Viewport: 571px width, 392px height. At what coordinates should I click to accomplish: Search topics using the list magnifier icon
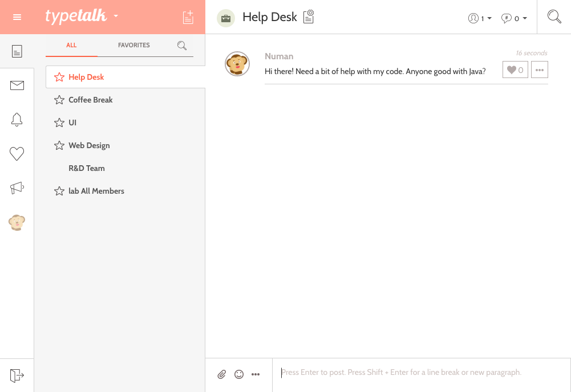[x=182, y=46]
